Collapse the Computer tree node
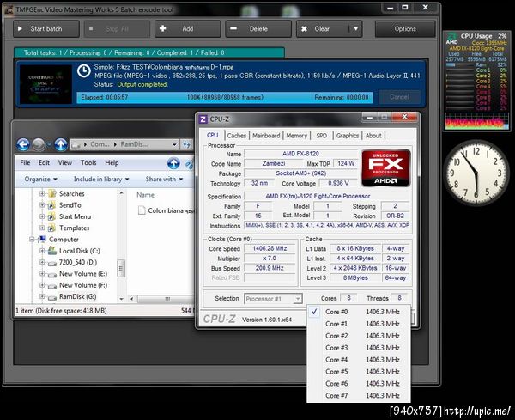 pyautogui.click(x=32, y=240)
